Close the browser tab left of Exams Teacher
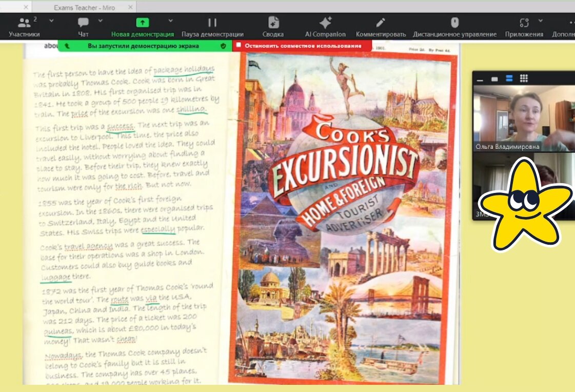Screen dimensions: 575x392 point(26,7)
